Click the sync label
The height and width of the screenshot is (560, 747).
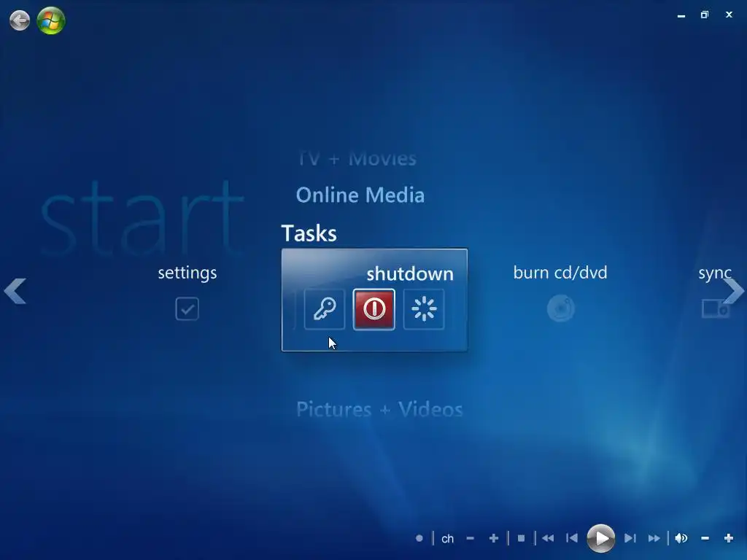[715, 273]
